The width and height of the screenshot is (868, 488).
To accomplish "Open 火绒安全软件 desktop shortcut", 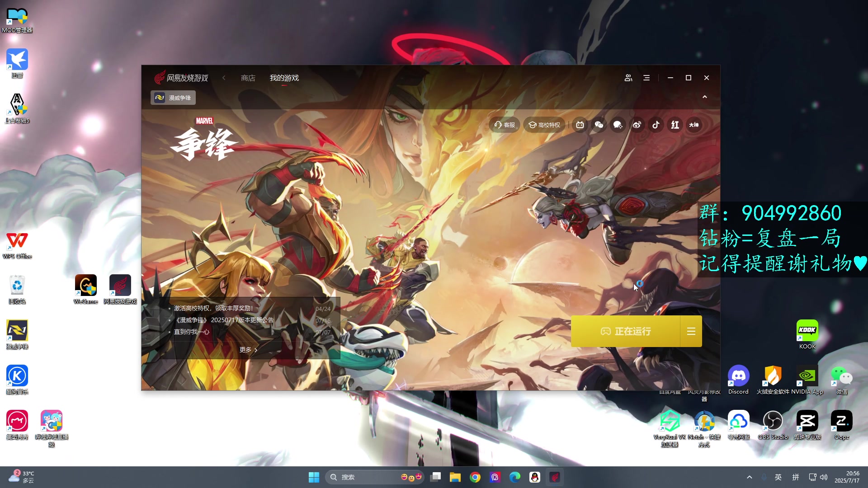I will [773, 380].
